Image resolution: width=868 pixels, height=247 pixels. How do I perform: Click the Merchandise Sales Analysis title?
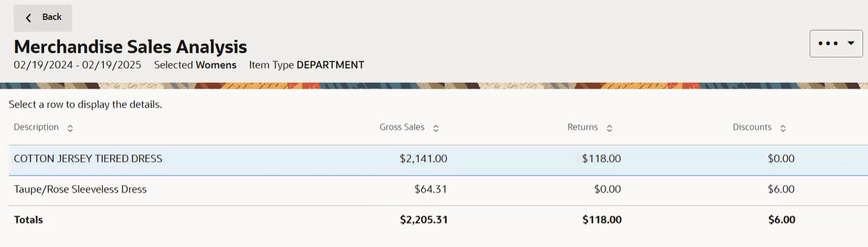pos(130,46)
